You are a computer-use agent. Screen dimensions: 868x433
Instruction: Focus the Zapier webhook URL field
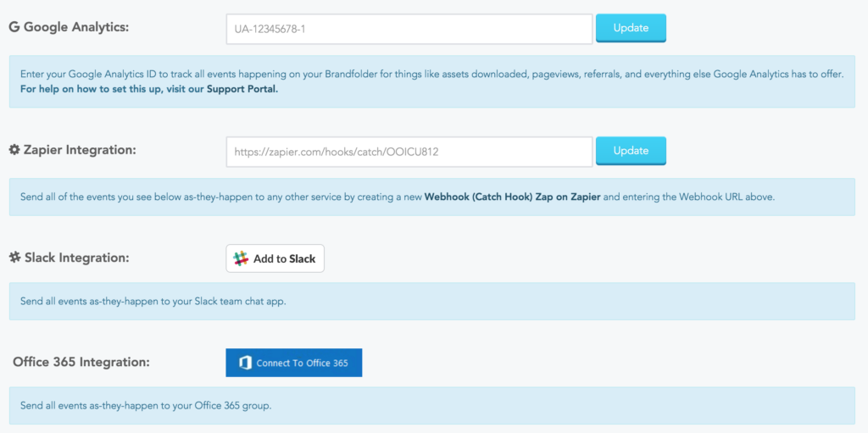click(409, 152)
